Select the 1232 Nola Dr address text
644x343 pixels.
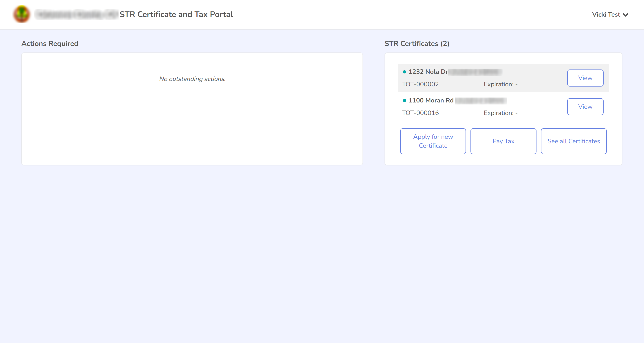(x=428, y=72)
